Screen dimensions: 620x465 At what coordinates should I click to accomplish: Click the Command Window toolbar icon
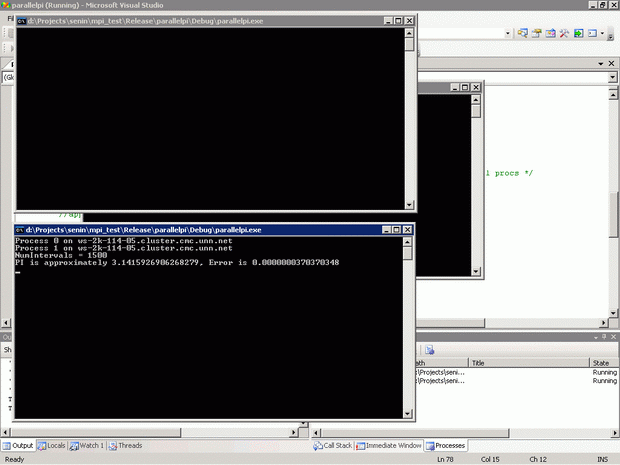[x=593, y=33]
